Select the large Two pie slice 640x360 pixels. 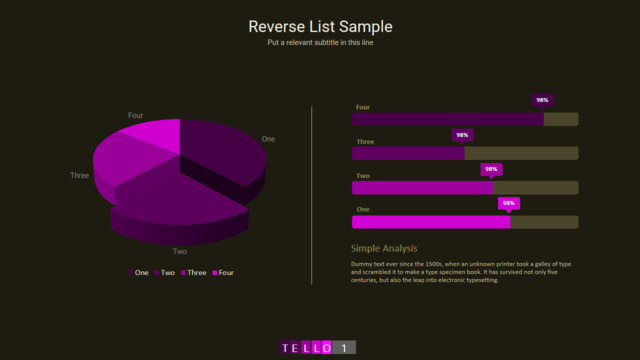(180, 200)
